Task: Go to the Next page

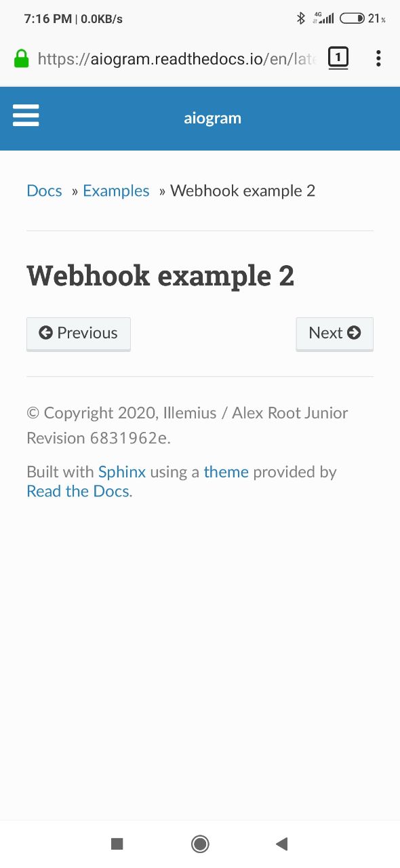Action: tap(335, 334)
